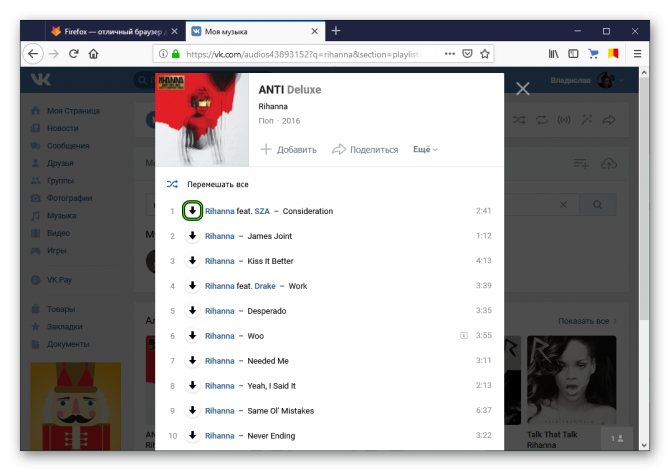The width and height of the screenshot is (670, 471).
Task: Expand the Ещё dropdown
Action: (425, 150)
